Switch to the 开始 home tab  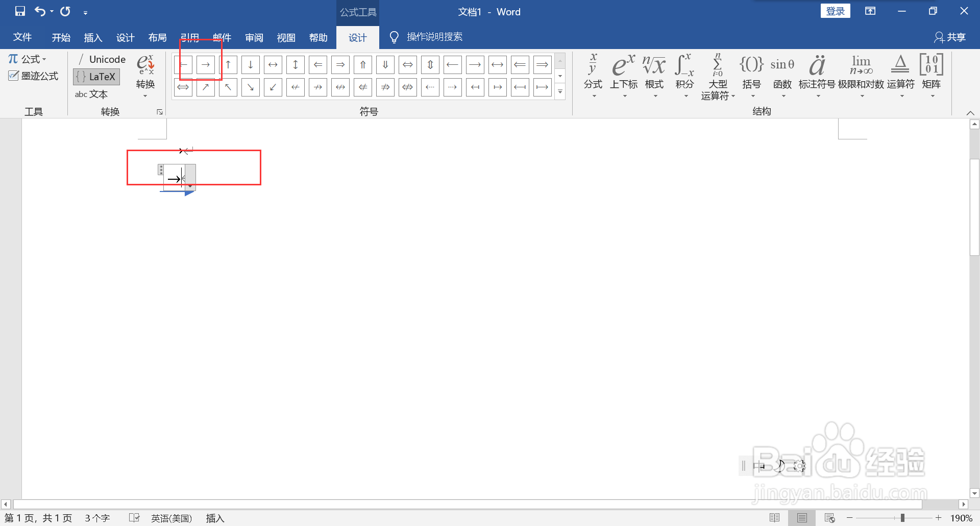tap(61, 37)
